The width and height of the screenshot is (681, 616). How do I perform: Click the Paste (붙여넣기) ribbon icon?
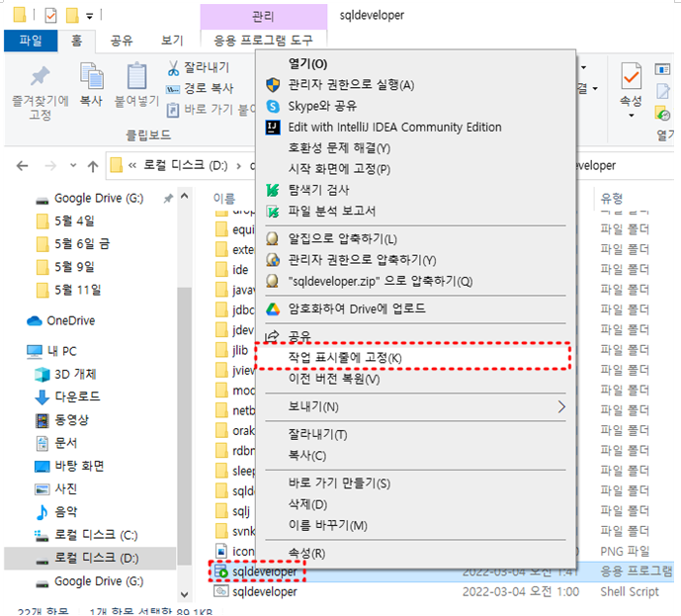pos(136,76)
